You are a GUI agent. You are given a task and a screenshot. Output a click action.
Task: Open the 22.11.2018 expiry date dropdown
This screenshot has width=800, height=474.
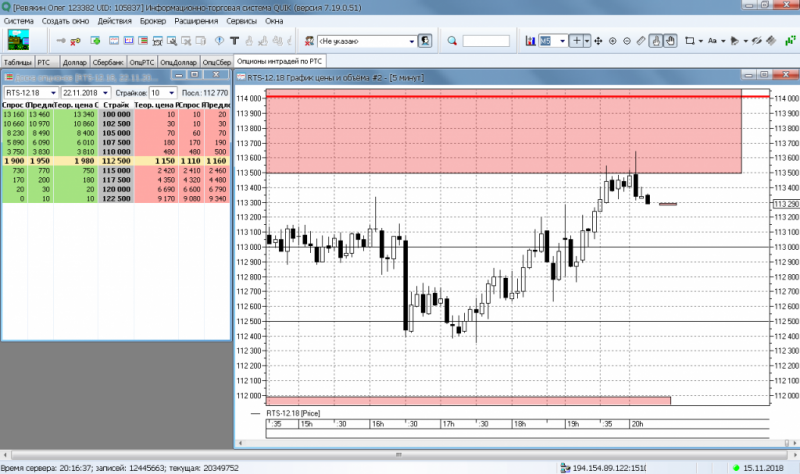[x=105, y=93]
